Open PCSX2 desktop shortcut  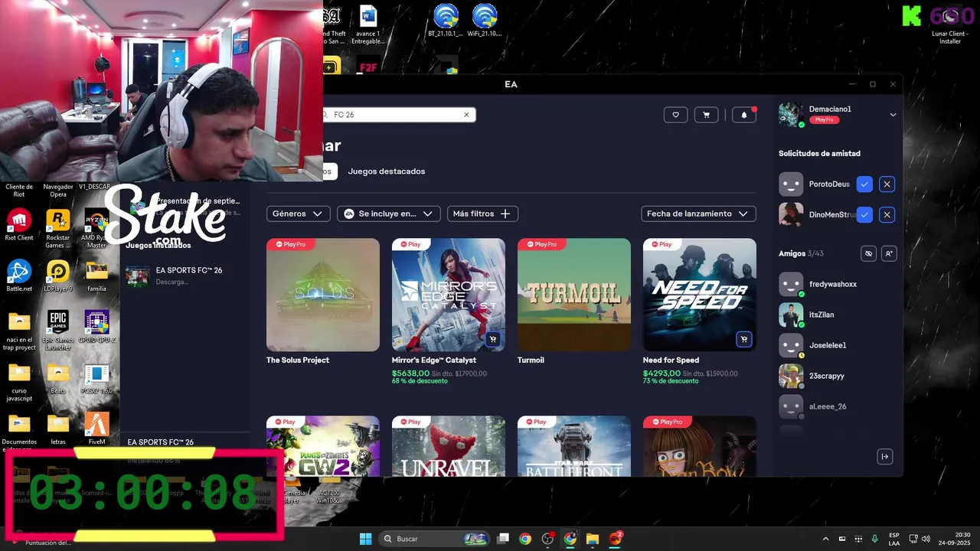point(96,378)
